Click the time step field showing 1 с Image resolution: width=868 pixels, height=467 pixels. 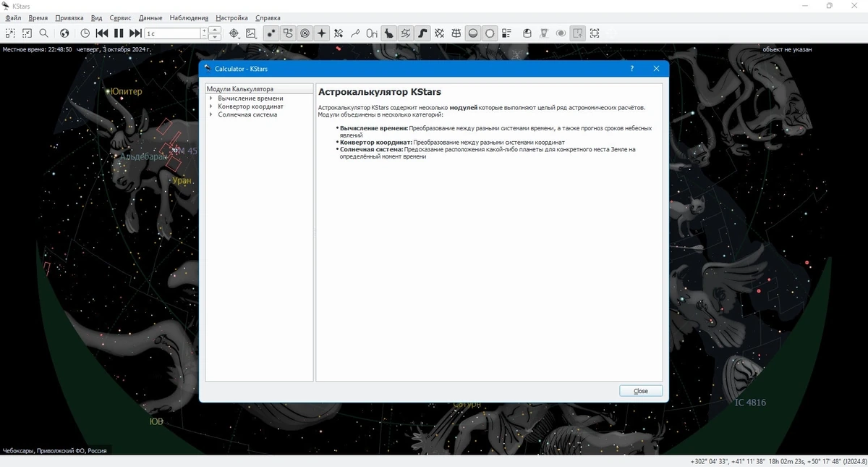[173, 33]
